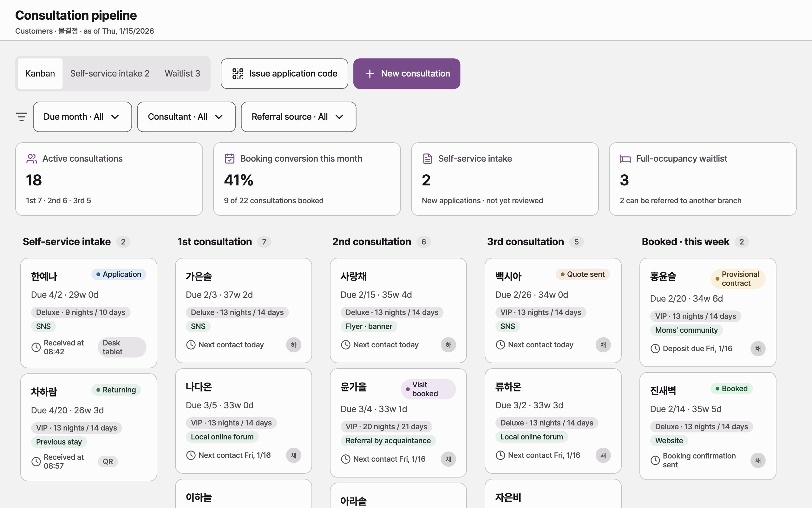Click the people icon on Active consultations

[x=31, y=158]
